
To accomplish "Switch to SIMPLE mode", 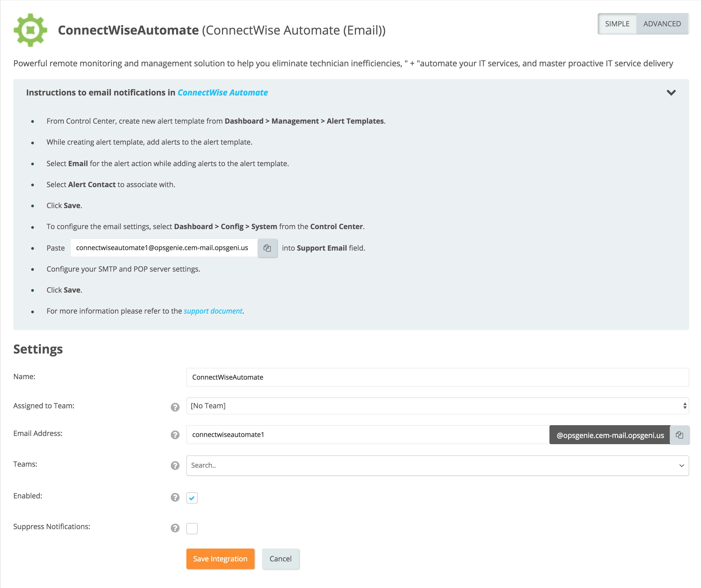I will 617,24.
